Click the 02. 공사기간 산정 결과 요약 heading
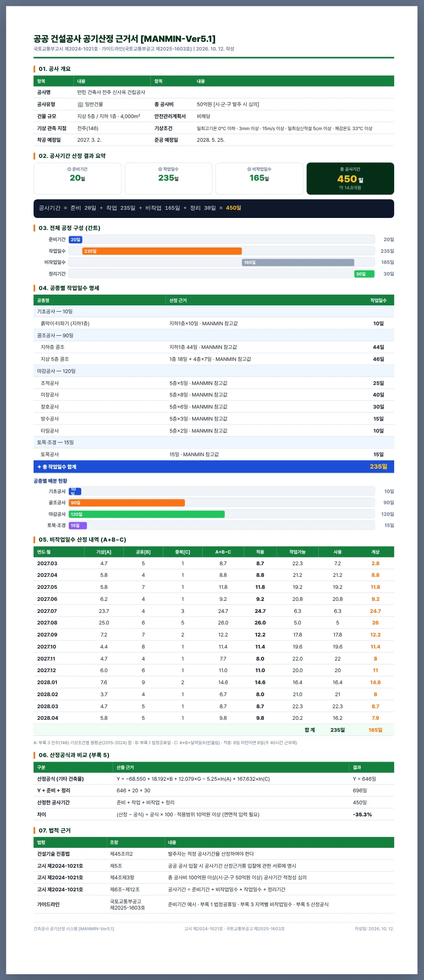This screenshot has height=980, width=424. click(72, 156)
